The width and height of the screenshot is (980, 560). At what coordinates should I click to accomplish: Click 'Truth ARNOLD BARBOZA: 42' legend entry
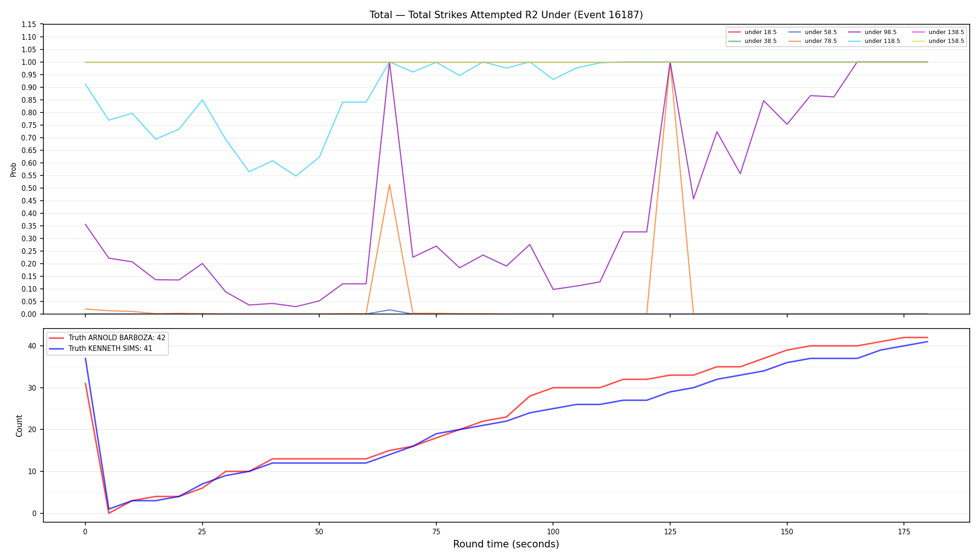click(x=107, y=338)
